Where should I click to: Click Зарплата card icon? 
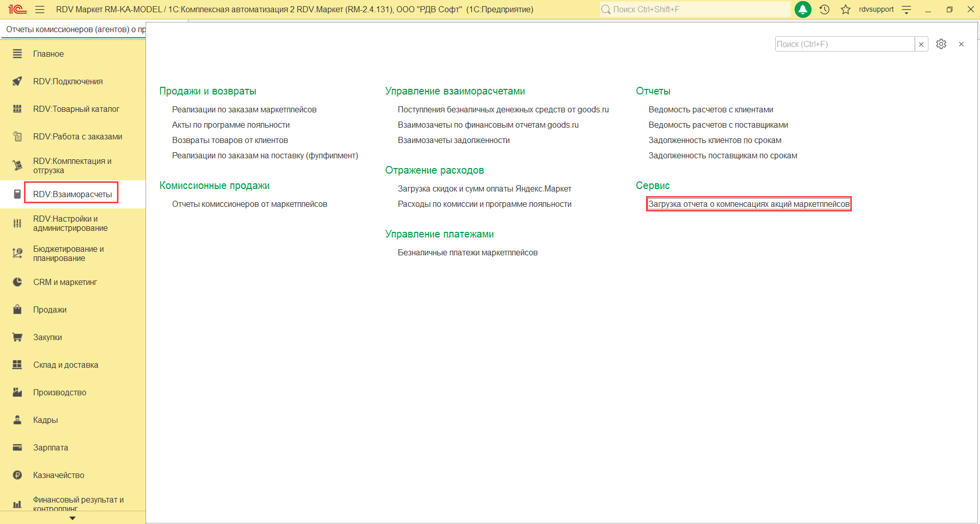point(17,447)
